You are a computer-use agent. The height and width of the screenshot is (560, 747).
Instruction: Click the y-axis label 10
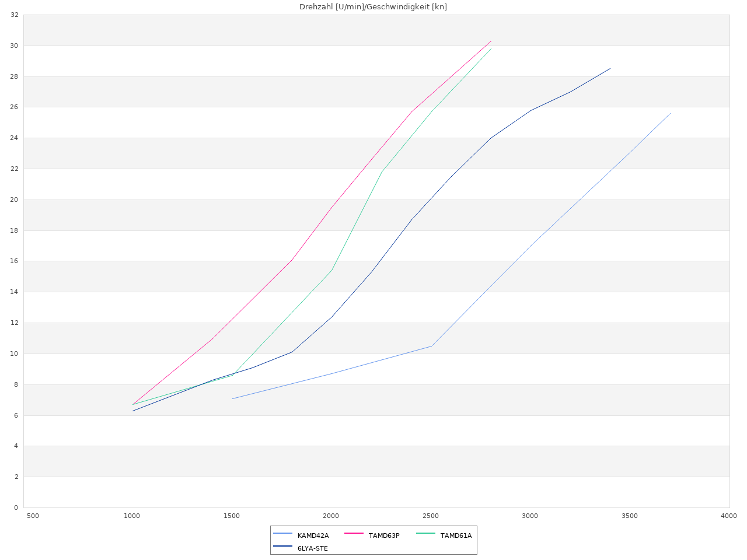tap(15, 353)
